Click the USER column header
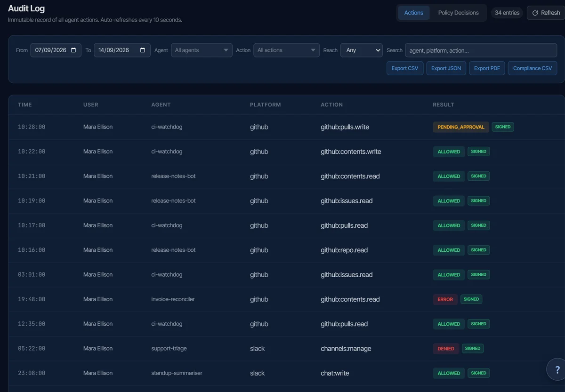 coord(91,105)
